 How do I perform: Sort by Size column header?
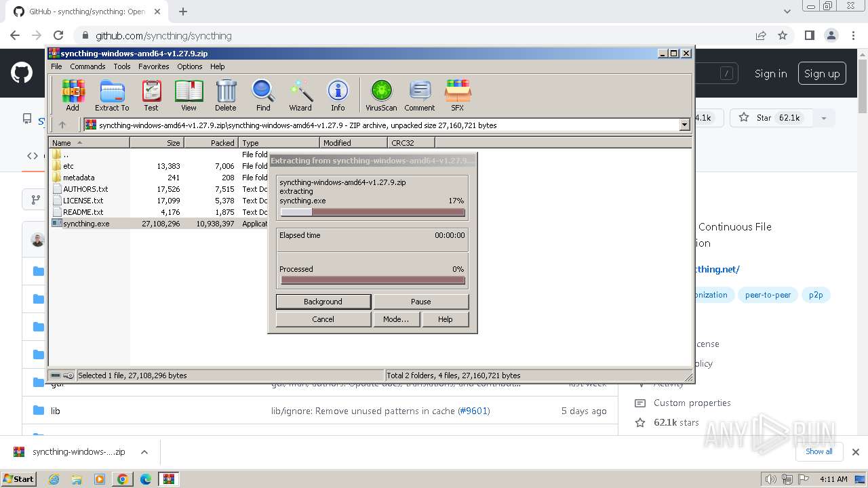point(157,142)
